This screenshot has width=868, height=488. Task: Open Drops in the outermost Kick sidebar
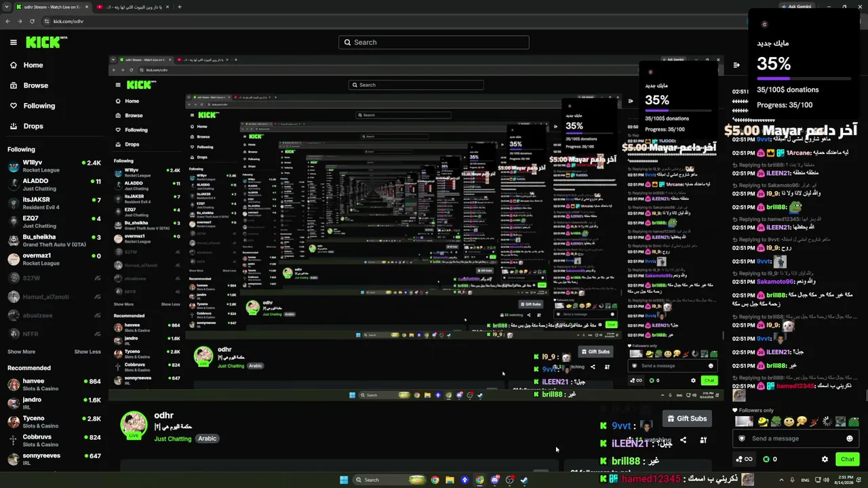coord(26,126)
